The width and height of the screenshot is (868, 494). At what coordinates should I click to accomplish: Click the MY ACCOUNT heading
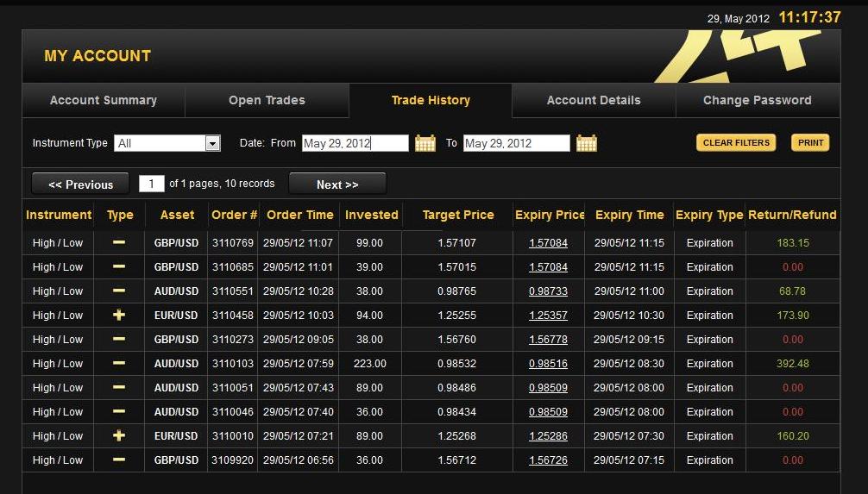97,56
